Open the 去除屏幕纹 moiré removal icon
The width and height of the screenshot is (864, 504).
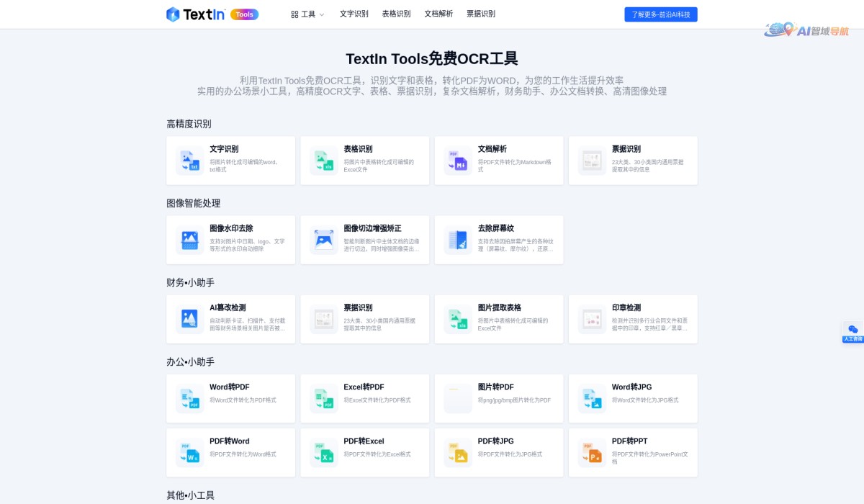[x=457, y=240]
